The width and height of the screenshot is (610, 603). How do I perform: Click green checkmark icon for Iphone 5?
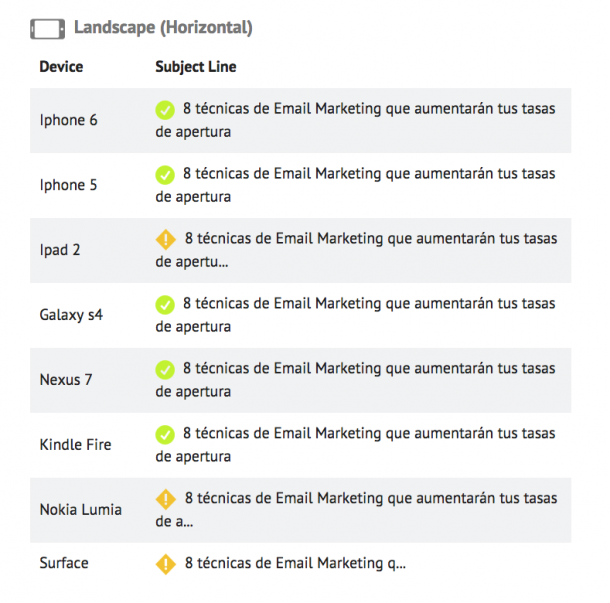[165, 174]
